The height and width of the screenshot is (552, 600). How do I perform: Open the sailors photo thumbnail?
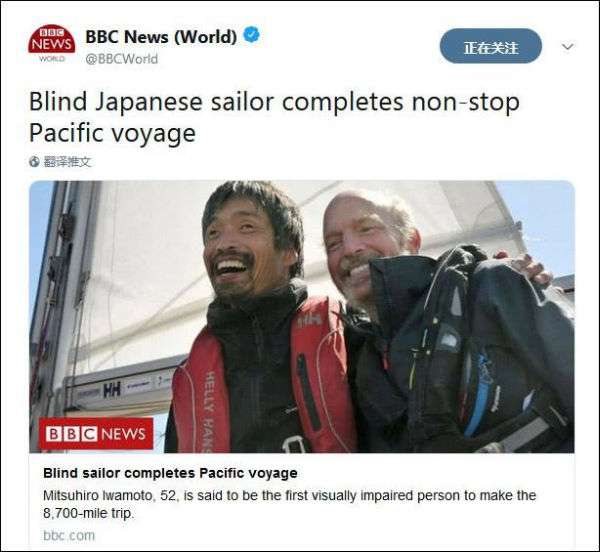click(x=302, y=317)
